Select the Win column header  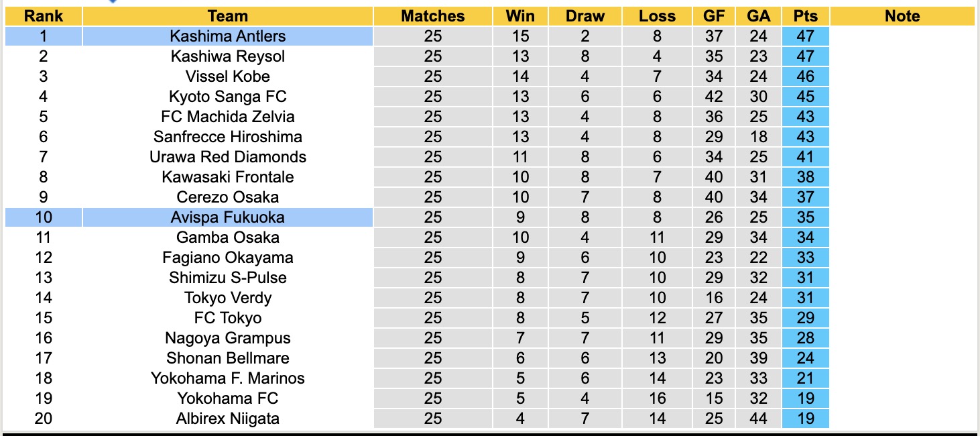[x=520, y=16]
